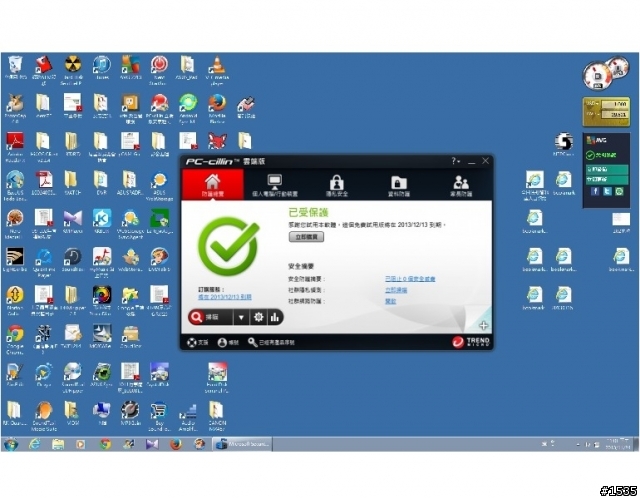Screen dimensions: 640x499
Task: Start a scan with the red magnifier button
Action: tap(211, 317)
